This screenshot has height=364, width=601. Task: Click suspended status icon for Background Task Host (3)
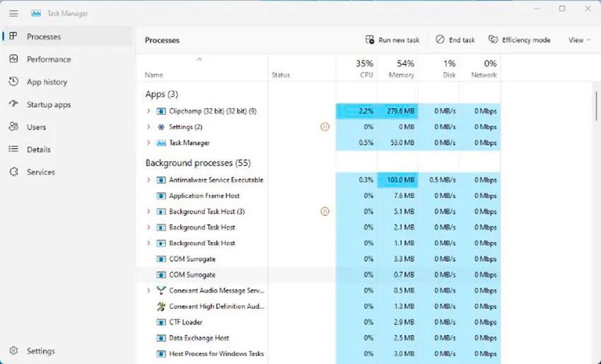[x=325, y=211]
